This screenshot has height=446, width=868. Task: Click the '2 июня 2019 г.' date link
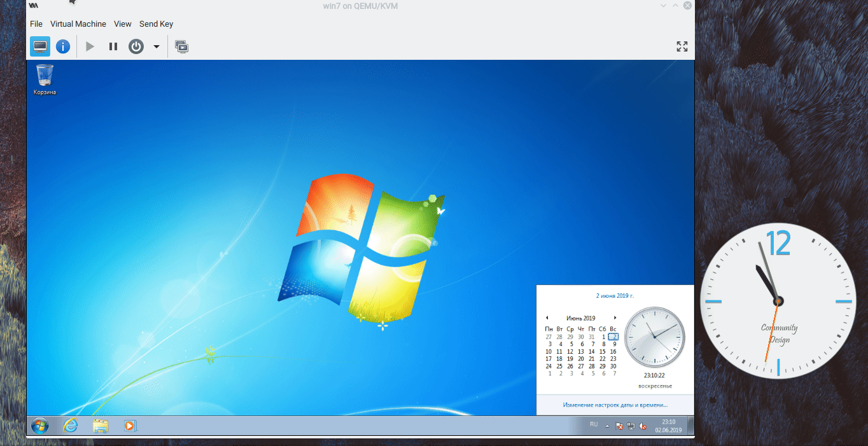coord(615,296)
